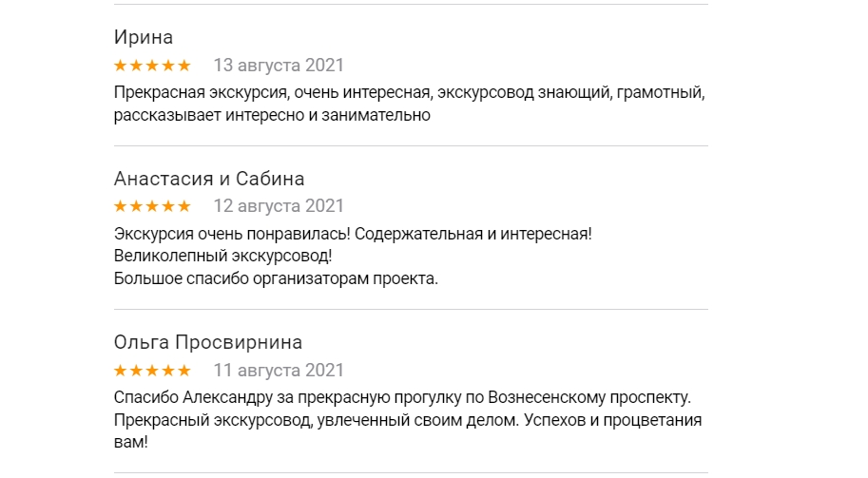Click the review text starting 'Спасибо Александру'
Viewport: 868px width, 478px height.
(402, 396)
